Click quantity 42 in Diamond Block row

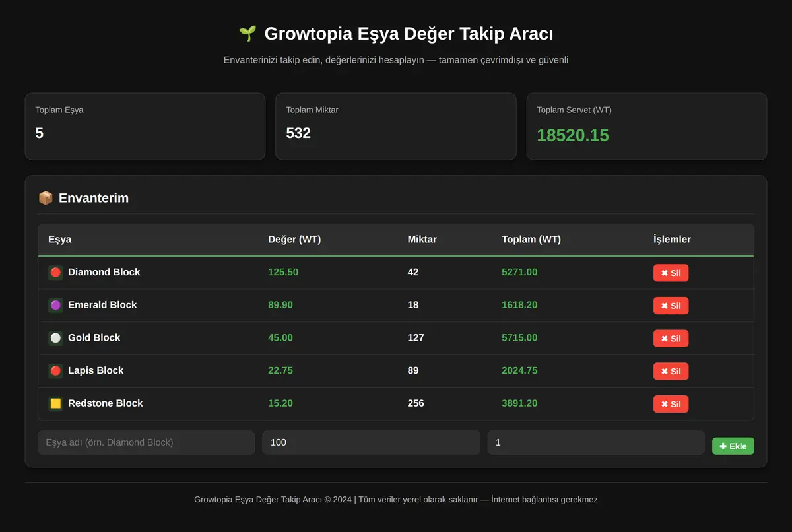(x=413, y=272)
